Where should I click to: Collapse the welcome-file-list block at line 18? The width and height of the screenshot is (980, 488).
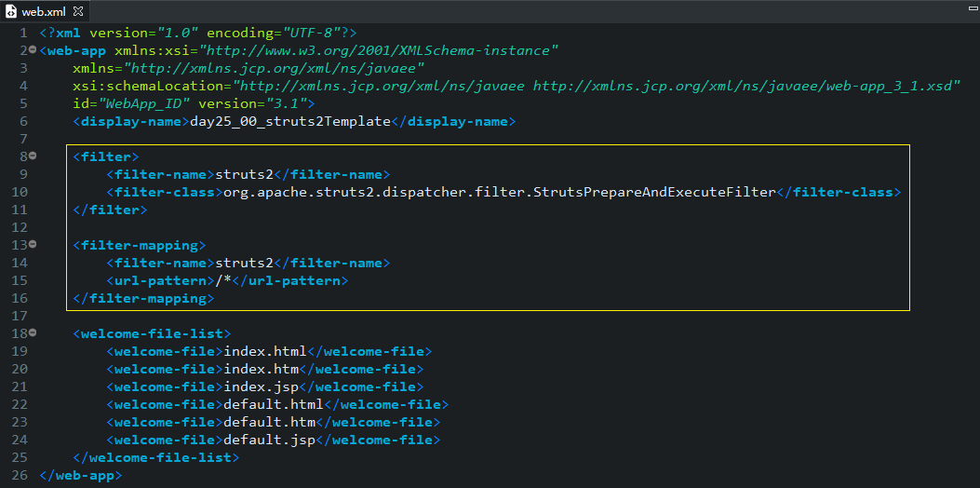point(33,333)
